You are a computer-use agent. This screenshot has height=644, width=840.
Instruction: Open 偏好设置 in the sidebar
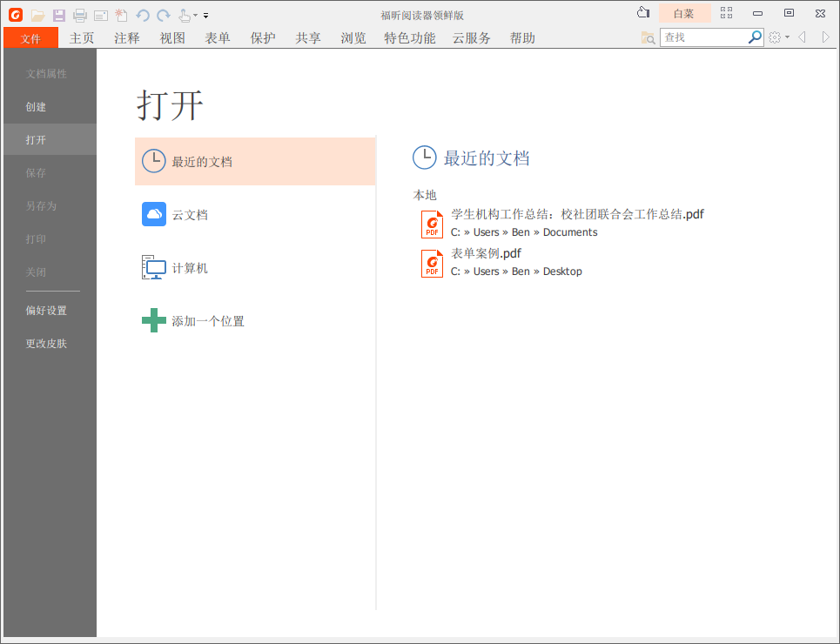tap(45, 310)
